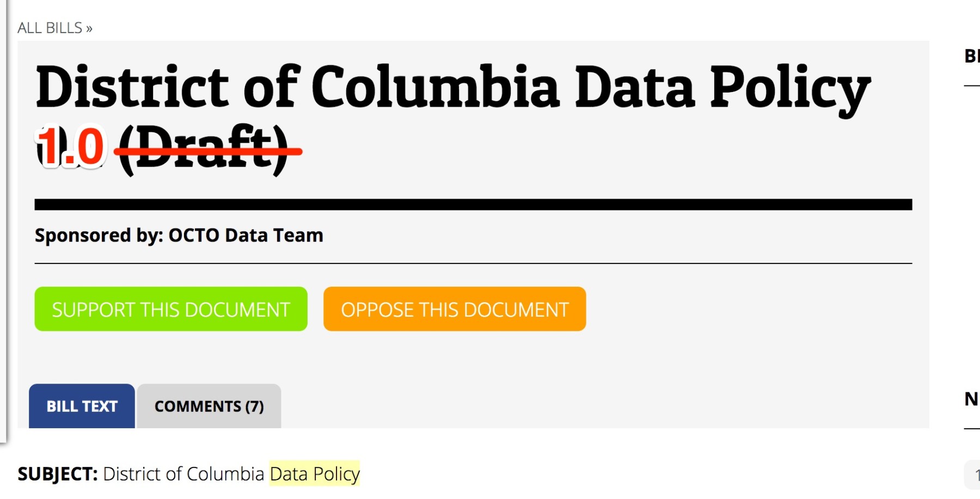Click the word District in the page title
Screen dimensions: 980x499
tap(132, 87)
